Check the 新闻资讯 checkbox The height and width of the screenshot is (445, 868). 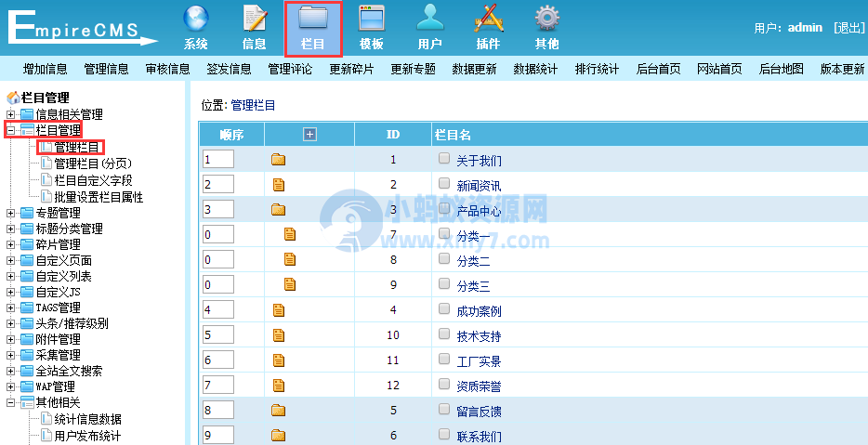pyautogui.click(x=444, y=183)
